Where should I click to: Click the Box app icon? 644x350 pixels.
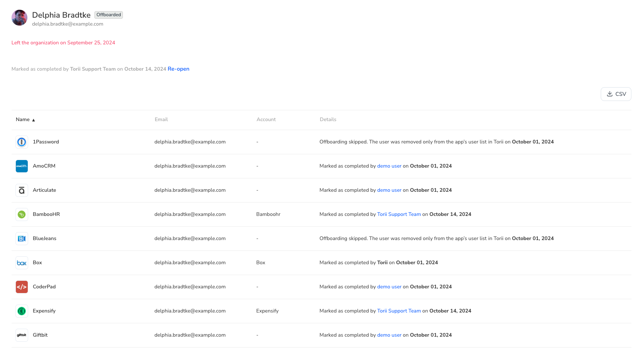point(22,263)
